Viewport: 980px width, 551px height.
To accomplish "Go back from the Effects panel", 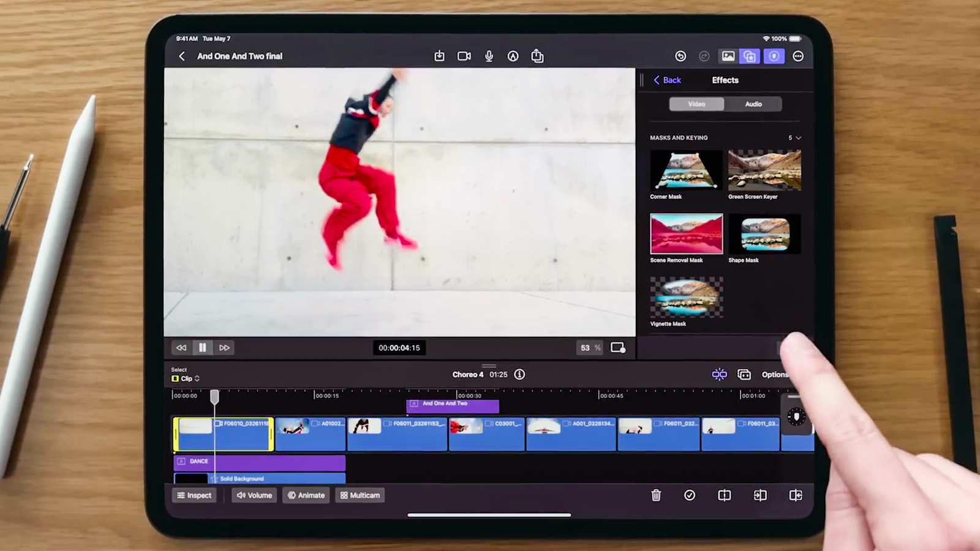I will 667,80.
